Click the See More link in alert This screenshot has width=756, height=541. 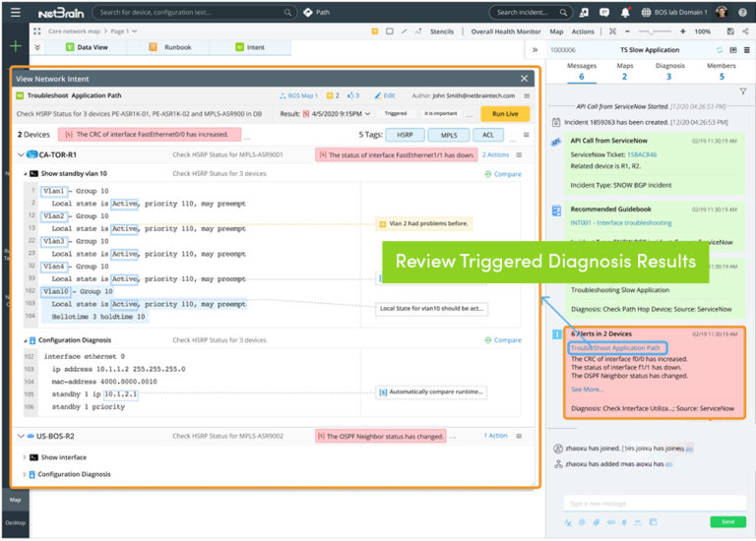coord(587,389)
